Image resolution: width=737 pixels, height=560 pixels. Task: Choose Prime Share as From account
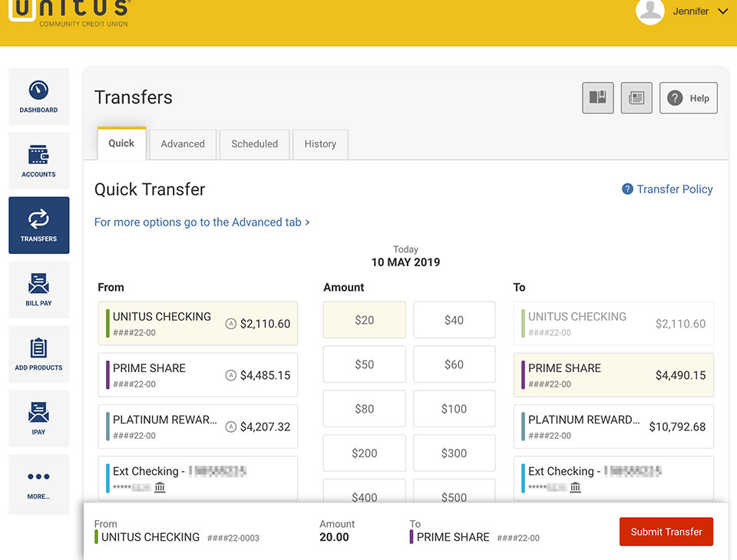point(198,375)
